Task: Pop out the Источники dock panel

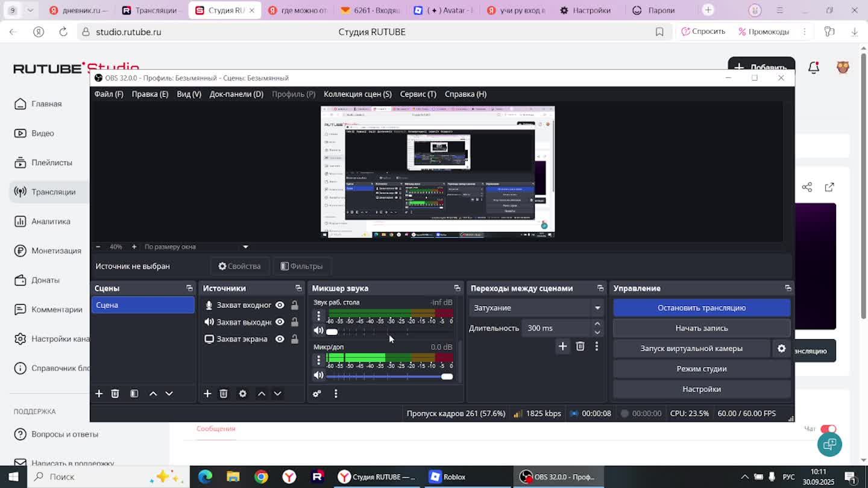Action: (298, 288)
